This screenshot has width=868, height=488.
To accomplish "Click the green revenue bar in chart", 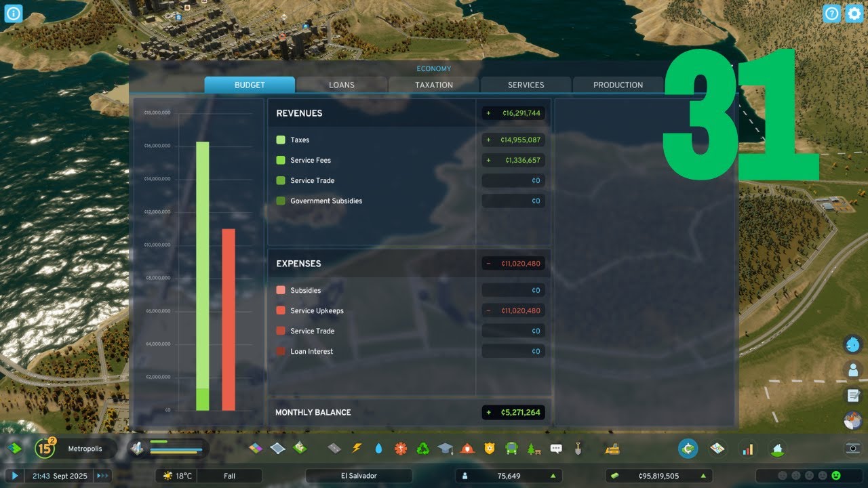I will click(202, 276).
